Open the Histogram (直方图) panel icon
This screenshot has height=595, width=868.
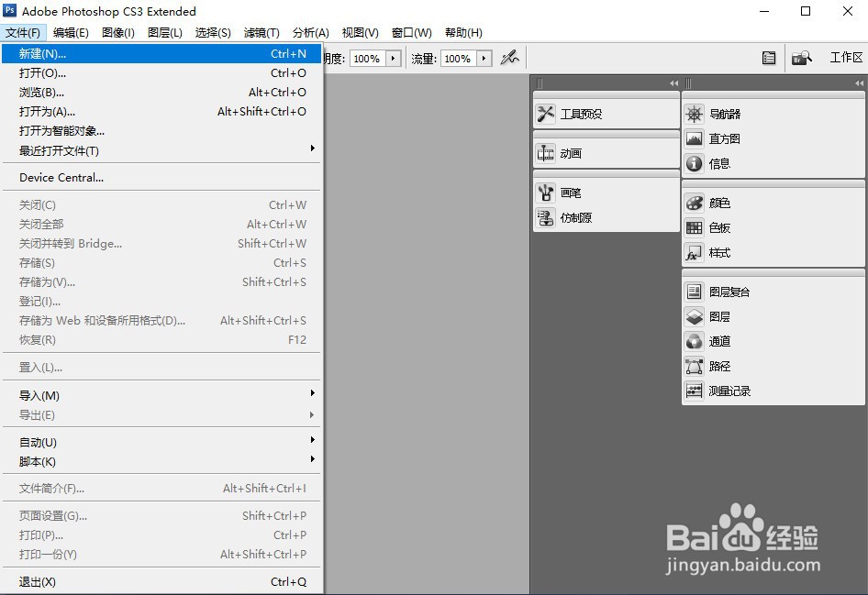pos(695,138)
